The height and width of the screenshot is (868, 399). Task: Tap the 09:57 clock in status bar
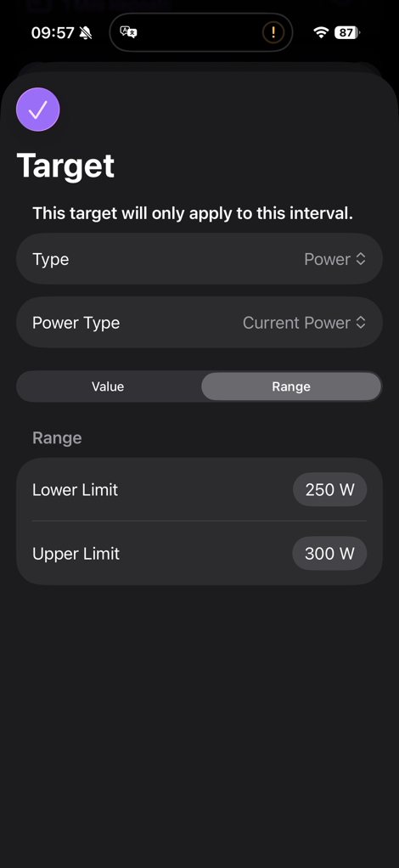pos(53,32)
